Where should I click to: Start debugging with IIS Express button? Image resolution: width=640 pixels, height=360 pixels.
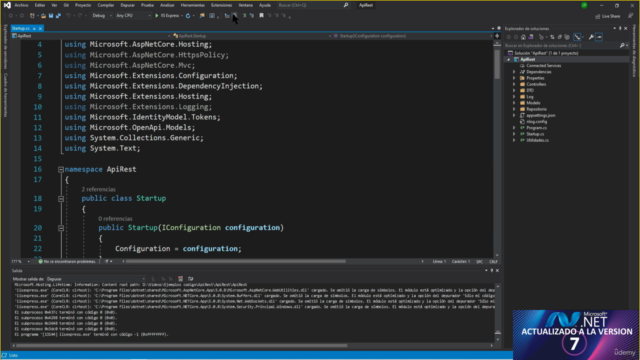pos(167,16)
